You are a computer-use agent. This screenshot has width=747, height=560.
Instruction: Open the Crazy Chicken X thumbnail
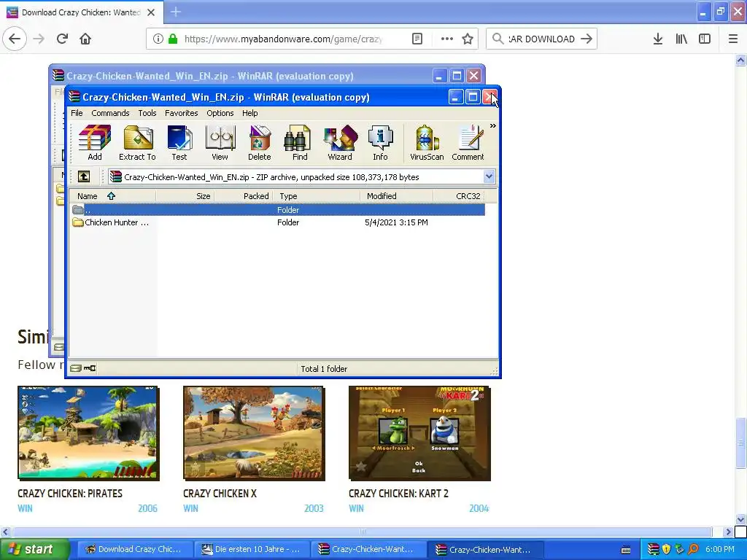tap(253, 433)
